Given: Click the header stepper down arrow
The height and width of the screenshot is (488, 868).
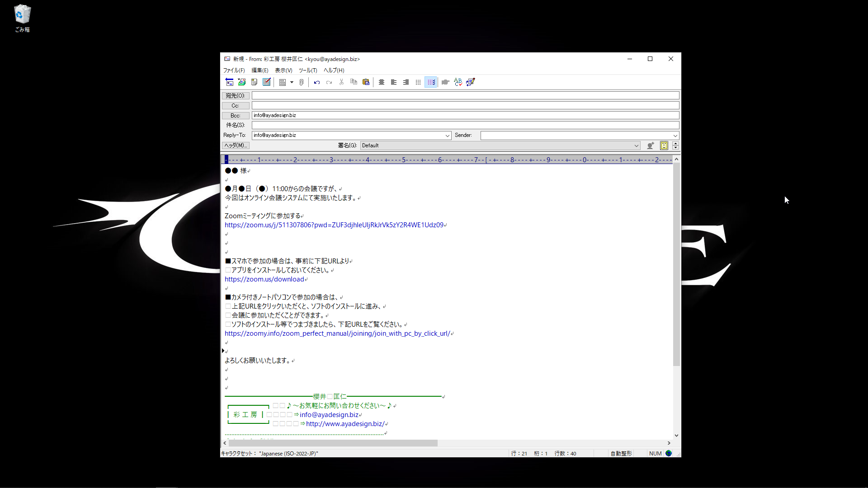Looking at the screenshot, I should [x=675, y=148].
